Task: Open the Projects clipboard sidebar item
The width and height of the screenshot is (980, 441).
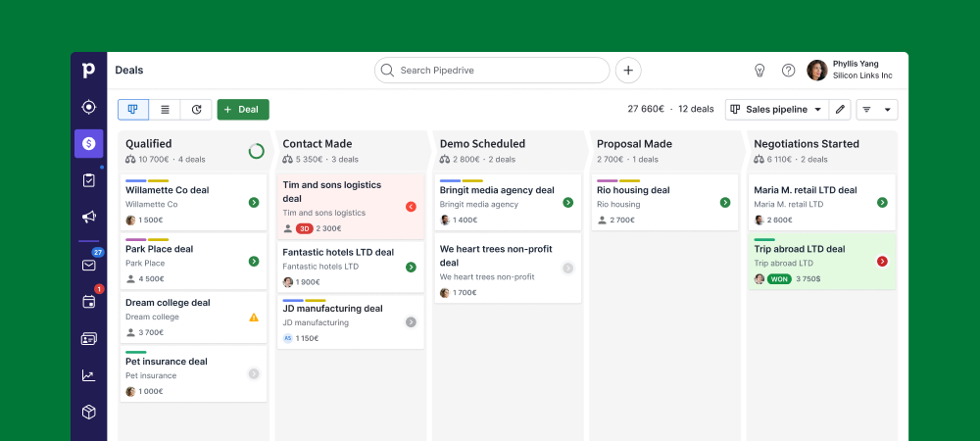Action: point(88,180)
